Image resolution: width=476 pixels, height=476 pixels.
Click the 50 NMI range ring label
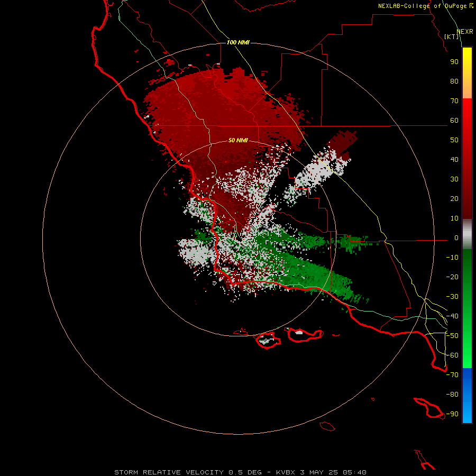238,140
